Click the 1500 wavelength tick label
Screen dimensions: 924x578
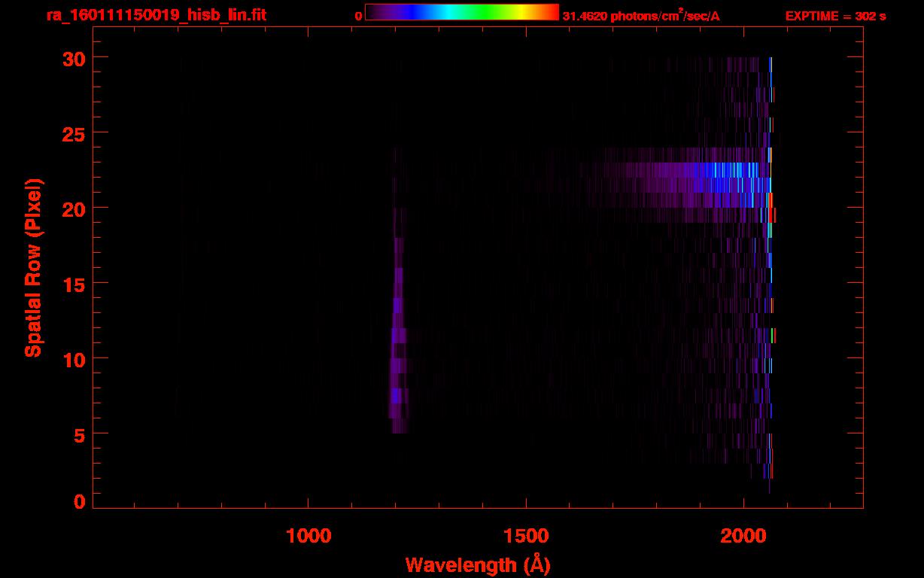pos(526,535)
